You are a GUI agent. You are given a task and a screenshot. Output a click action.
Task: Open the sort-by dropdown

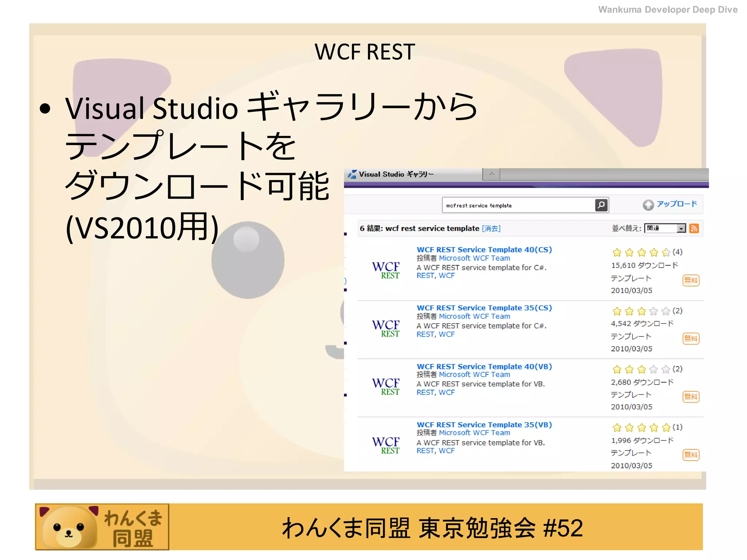665,228
